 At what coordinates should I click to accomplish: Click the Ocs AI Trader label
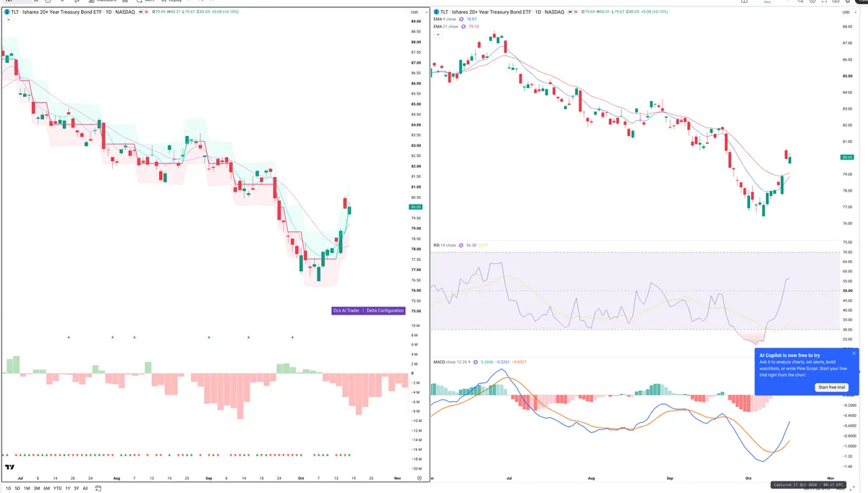point(346,311)
